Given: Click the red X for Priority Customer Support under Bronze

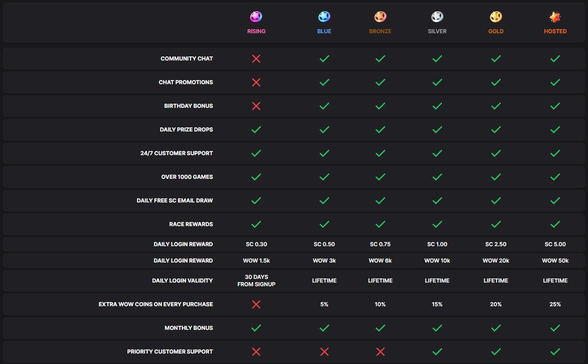Looking at the screenshot, I should (x=380, y=352).
